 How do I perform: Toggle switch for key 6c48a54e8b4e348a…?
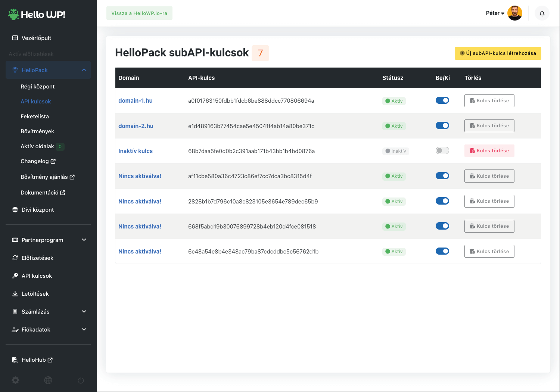[x=442, y=251]
